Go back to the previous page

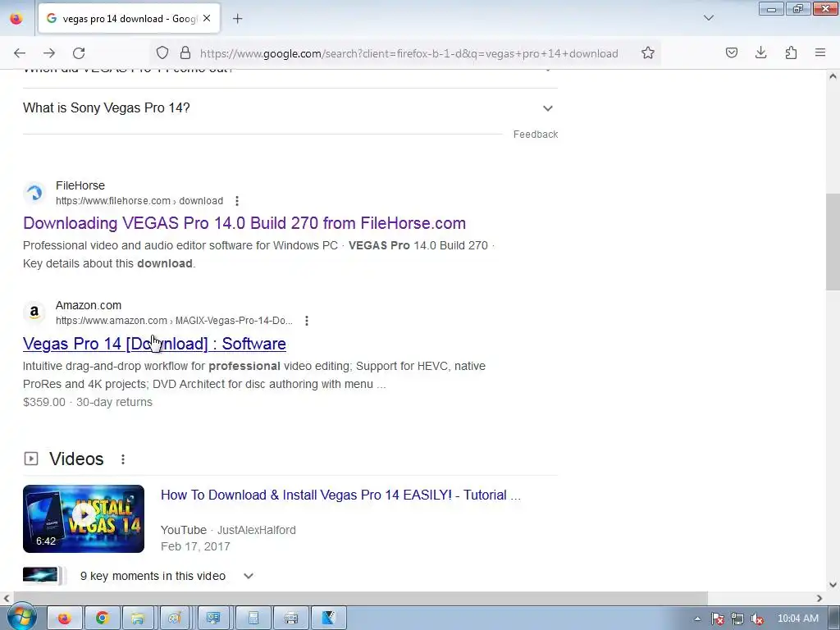coord(20,53)
